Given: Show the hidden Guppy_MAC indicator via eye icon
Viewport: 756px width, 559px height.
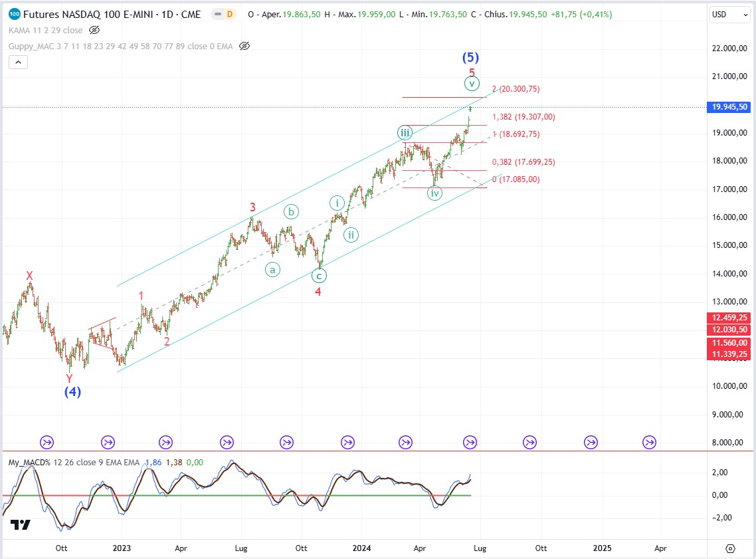Looking at the screenshot, I should [x=244, y=47].
